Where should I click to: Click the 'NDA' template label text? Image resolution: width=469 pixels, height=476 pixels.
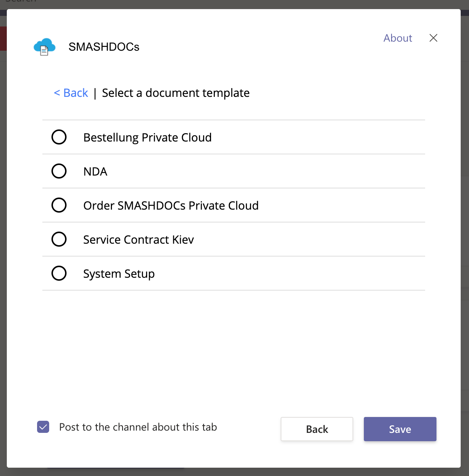tap(95, 171)
